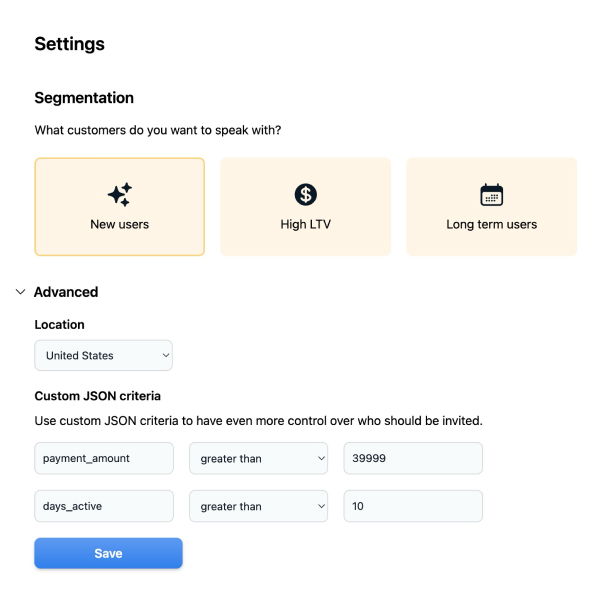Viewport: 600px width, 600px height.
Task: Click the Advanced heading label
Action: [66, 292]
